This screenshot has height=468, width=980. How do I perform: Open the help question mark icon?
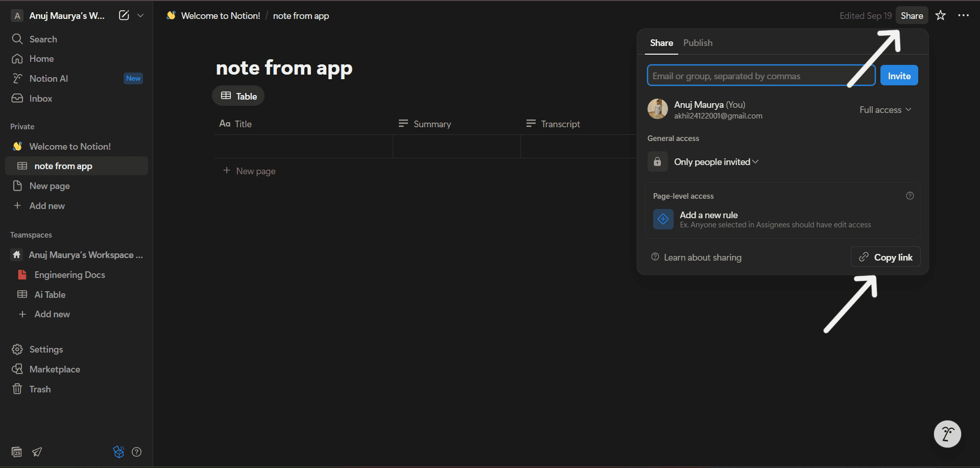[136, 452]
